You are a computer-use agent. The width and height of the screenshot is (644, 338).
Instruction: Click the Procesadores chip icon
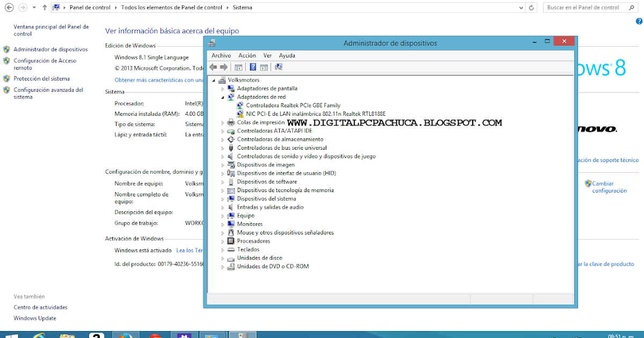[231, 241]
